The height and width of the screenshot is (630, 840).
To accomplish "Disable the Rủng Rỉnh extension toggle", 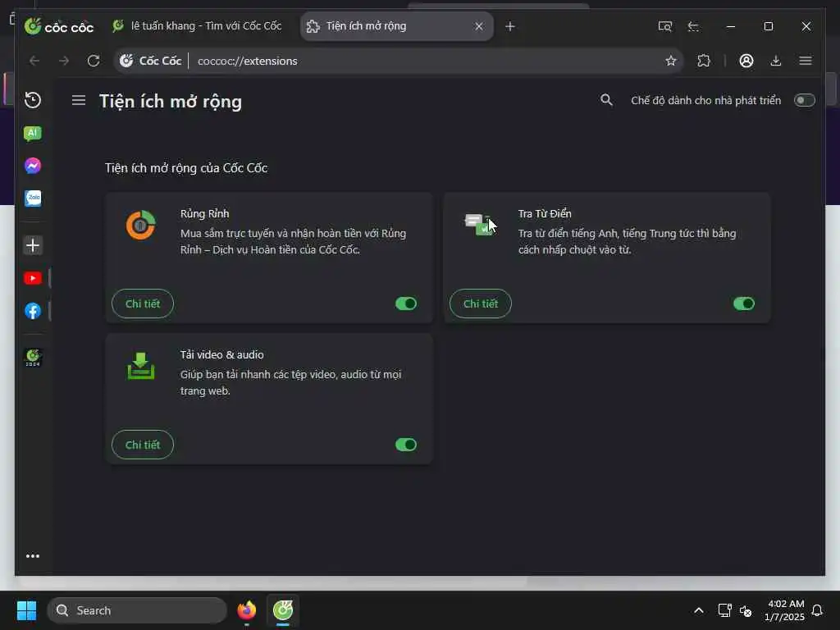I will (x=406, y=304).
